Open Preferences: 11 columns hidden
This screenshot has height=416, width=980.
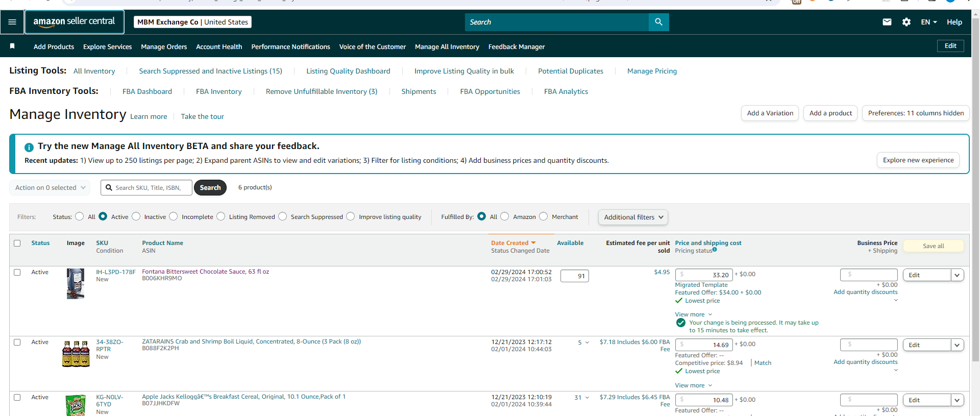[x=916, y=113]
